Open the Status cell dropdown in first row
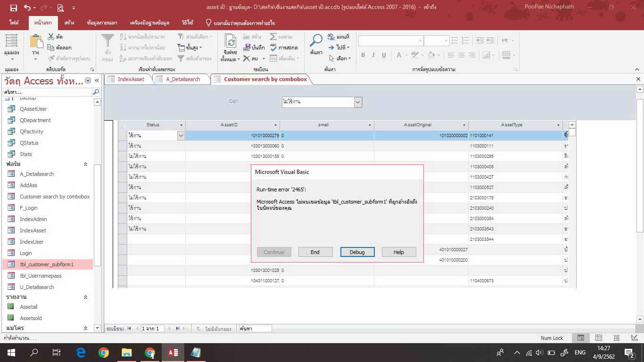The height and width of the screenshot is (362, 644). click(x=181, y=135)
